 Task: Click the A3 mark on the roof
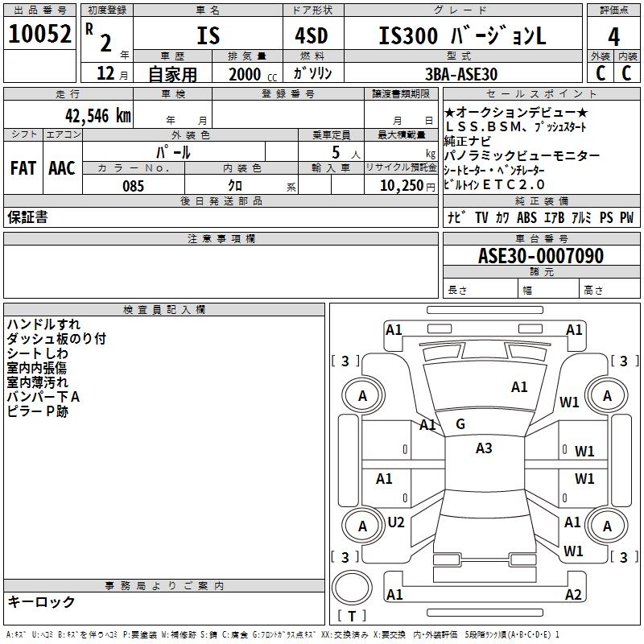point(484,448)
